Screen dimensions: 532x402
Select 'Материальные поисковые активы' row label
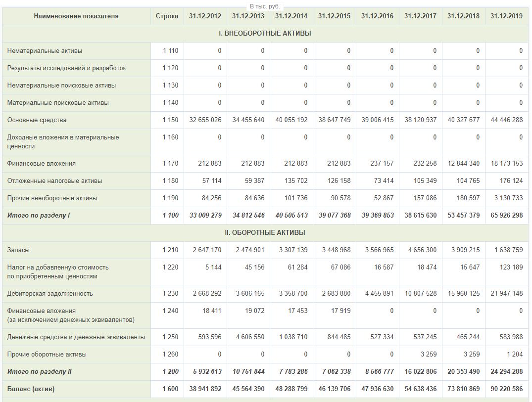tap(58, 103)
